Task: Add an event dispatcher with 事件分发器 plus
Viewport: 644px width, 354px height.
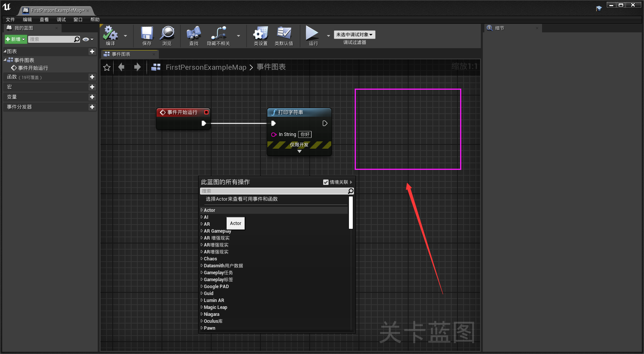Action: [92, 107]
